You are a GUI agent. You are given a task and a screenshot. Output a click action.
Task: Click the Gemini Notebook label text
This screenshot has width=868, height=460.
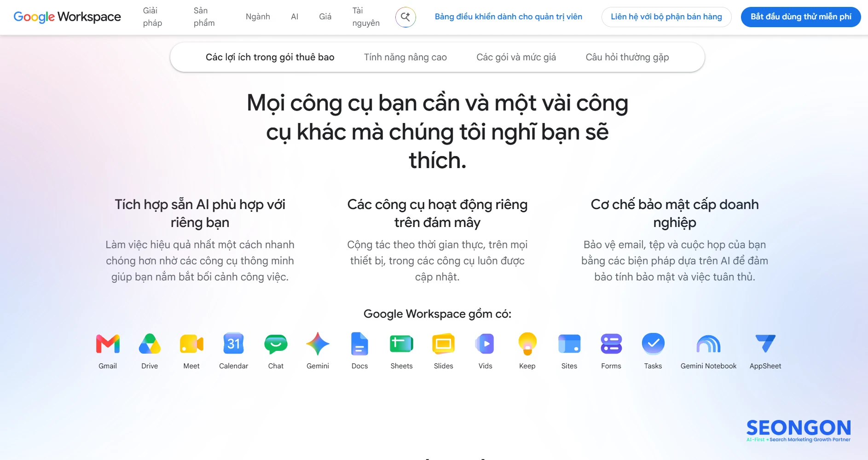point(708,366)
